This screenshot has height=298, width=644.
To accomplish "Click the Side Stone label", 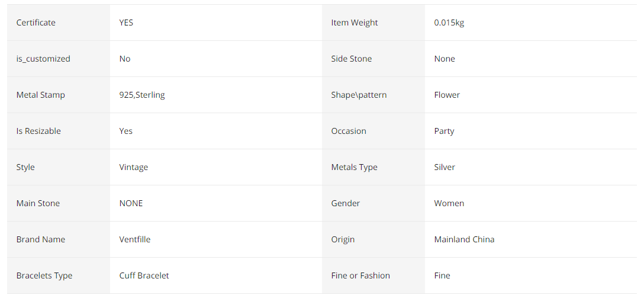I will tap(351, 59).
